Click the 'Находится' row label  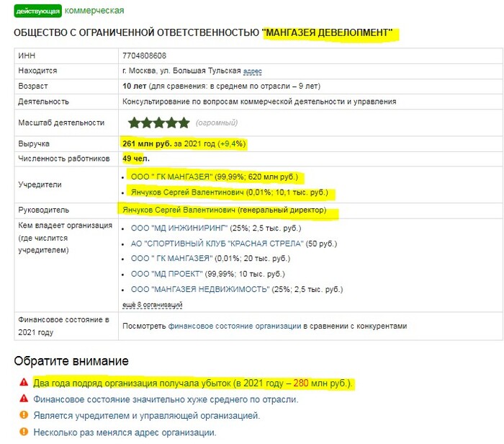37,71
